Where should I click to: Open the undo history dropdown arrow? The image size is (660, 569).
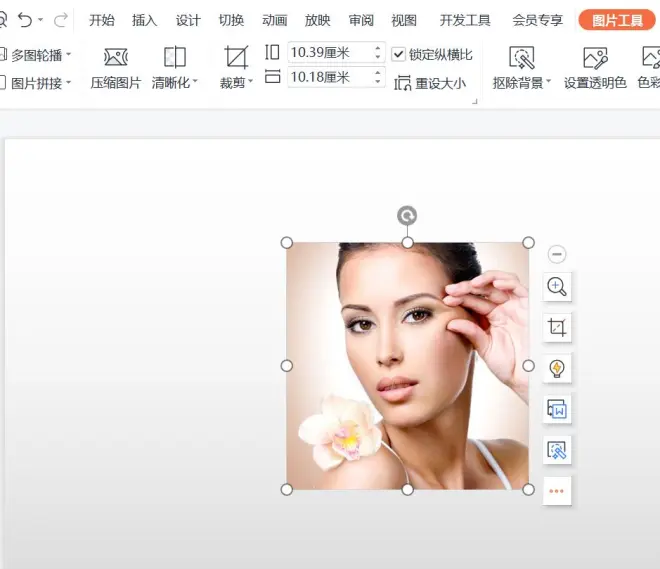pos(40,20)
